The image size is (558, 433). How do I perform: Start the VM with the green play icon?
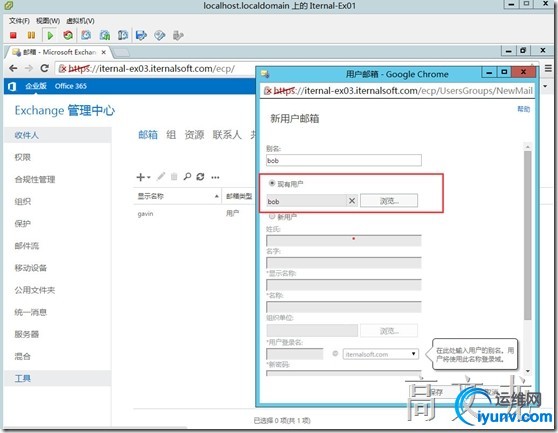[50, 35]
